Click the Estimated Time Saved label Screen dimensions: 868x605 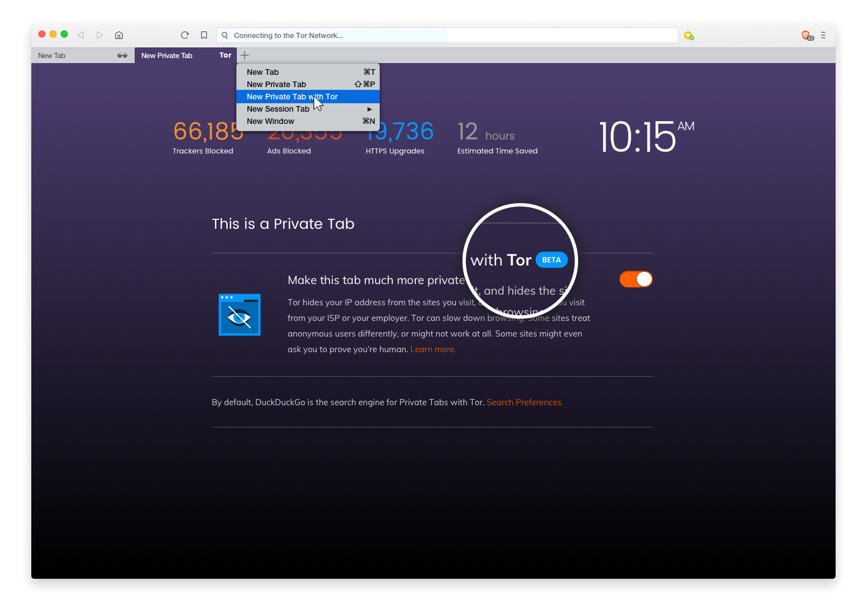[x=497, y=151]
